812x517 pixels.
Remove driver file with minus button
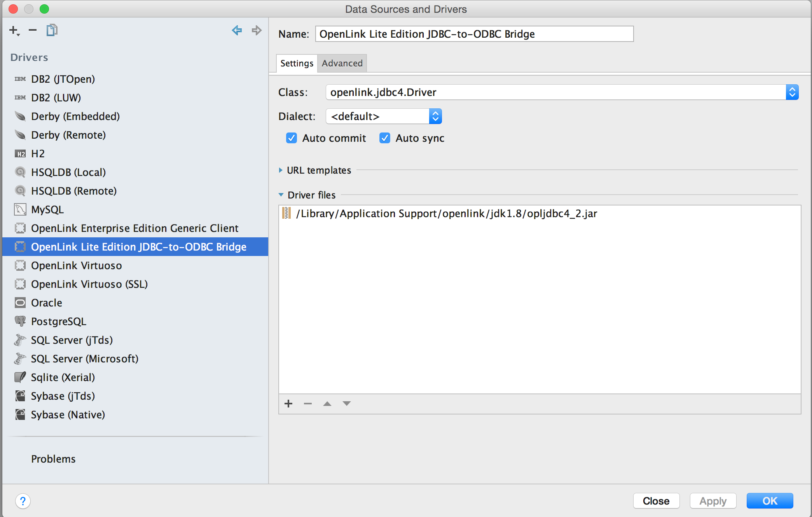[x=308, y=404]
